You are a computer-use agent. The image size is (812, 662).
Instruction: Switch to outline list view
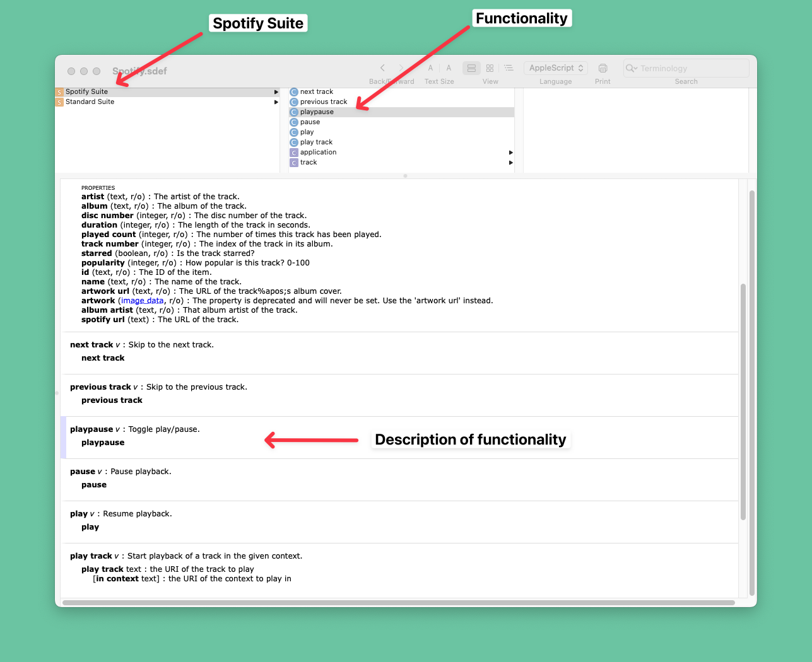pos(509,68)
